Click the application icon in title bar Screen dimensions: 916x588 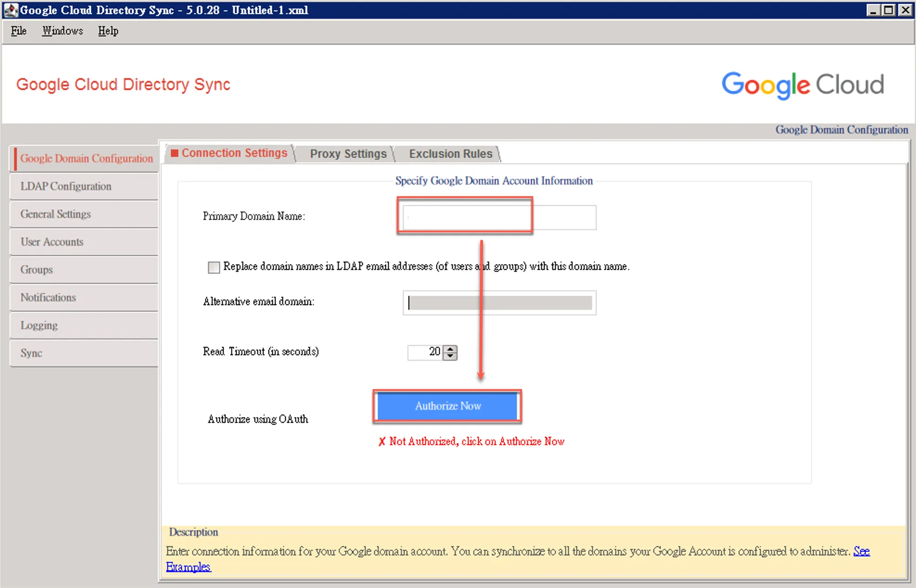coord(10,10)
